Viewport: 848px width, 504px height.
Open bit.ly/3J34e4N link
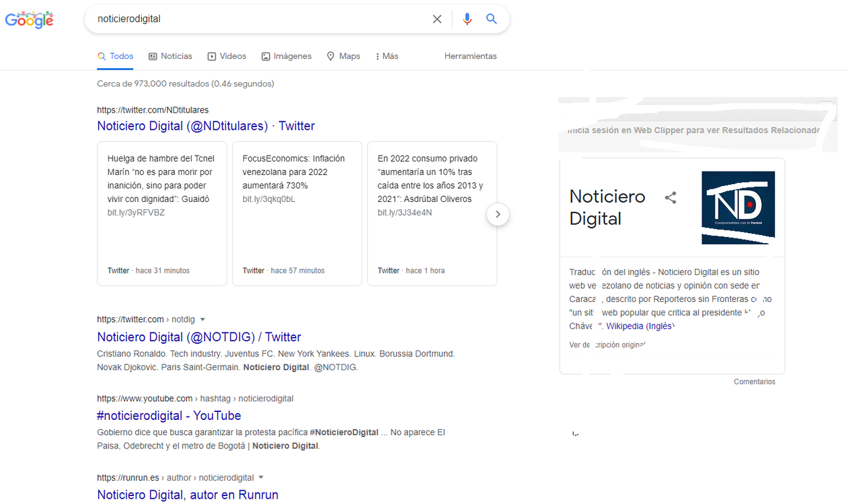[x=405, y=213]
